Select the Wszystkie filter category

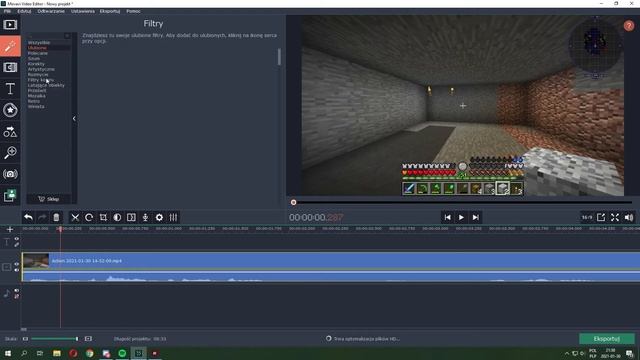coord(39,42)
